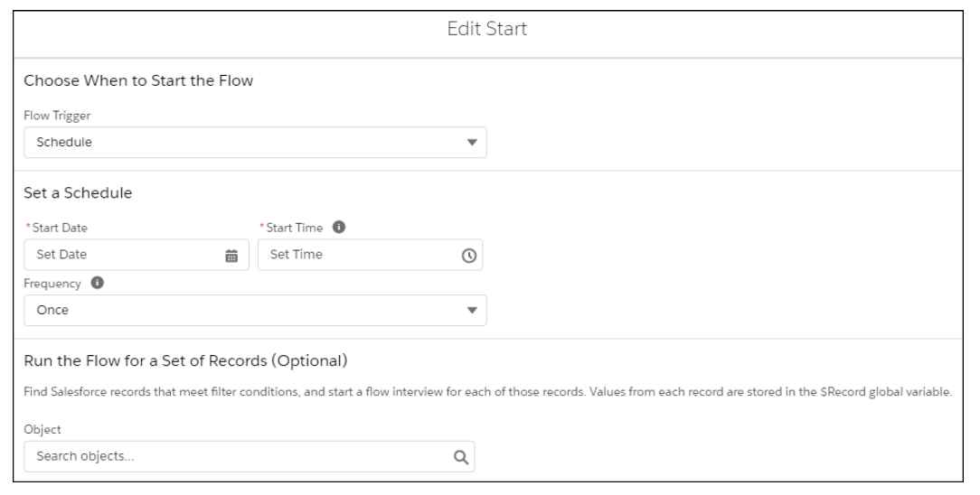Click the Set a Schedule heading
This screenshot has width=980, height=495.
[78, 193]
